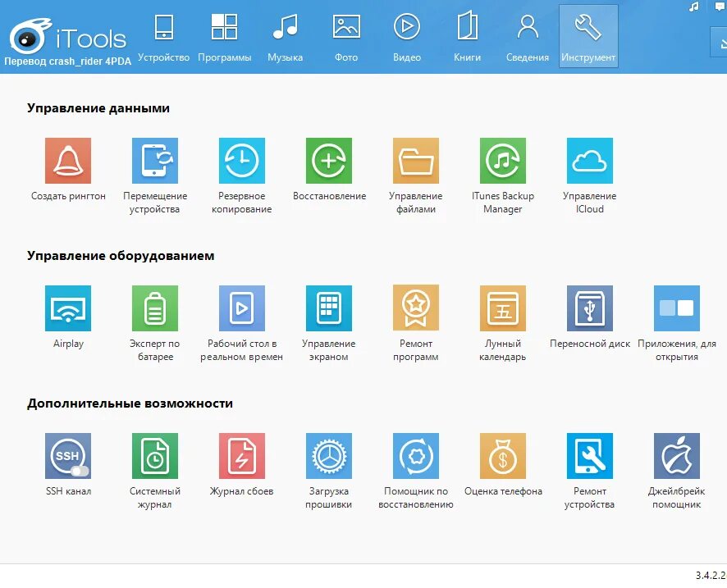Launch Ремонт устройства wrench icon
727x588 pixels.
click(x=590, y=456)
